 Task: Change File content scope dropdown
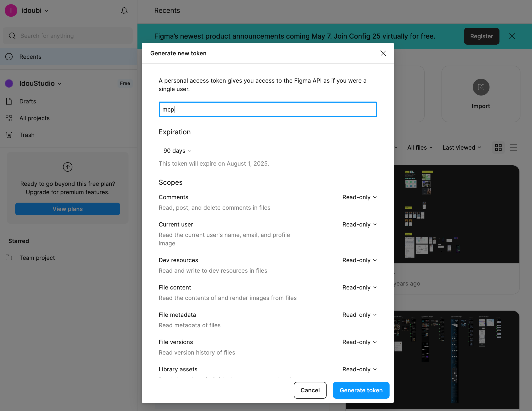pyautogui.click(x=359, y=287)
